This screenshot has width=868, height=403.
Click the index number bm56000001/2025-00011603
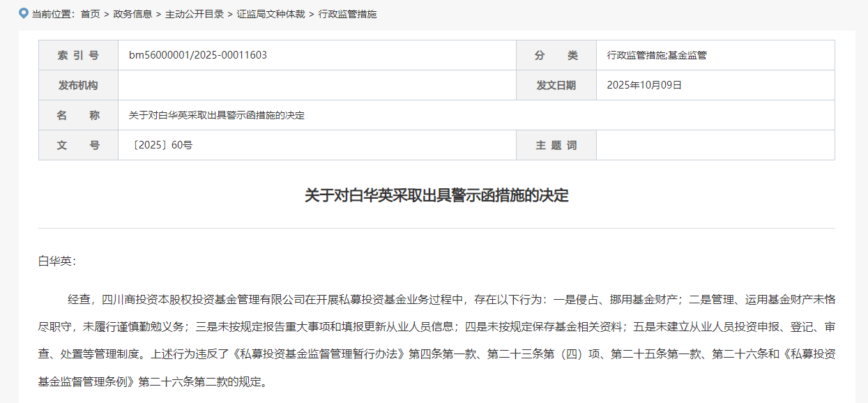click(198, 55)
